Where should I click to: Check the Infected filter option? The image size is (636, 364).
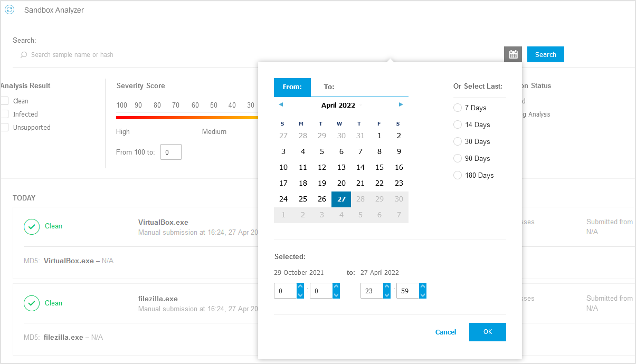[x=6, y=114]
